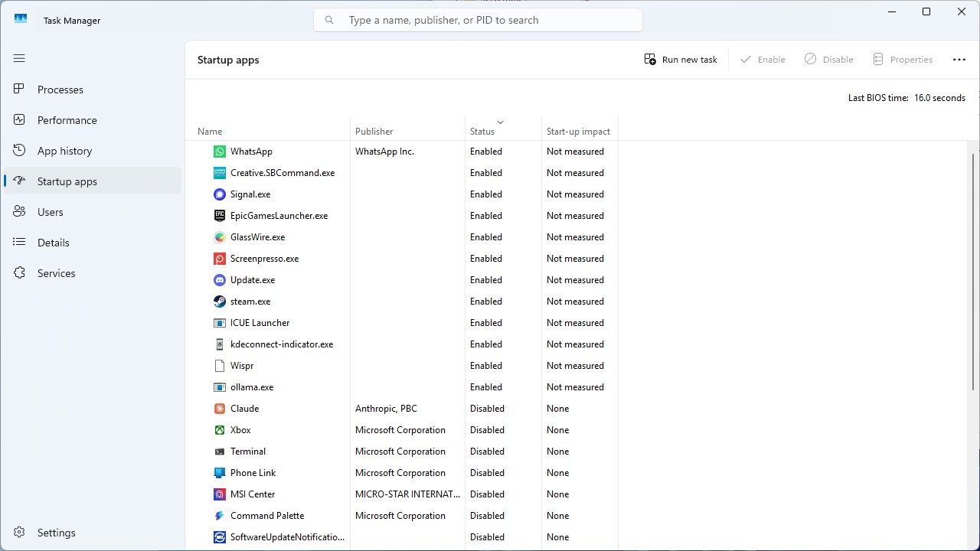Click the Signal.exe icon

pos(220,194)
